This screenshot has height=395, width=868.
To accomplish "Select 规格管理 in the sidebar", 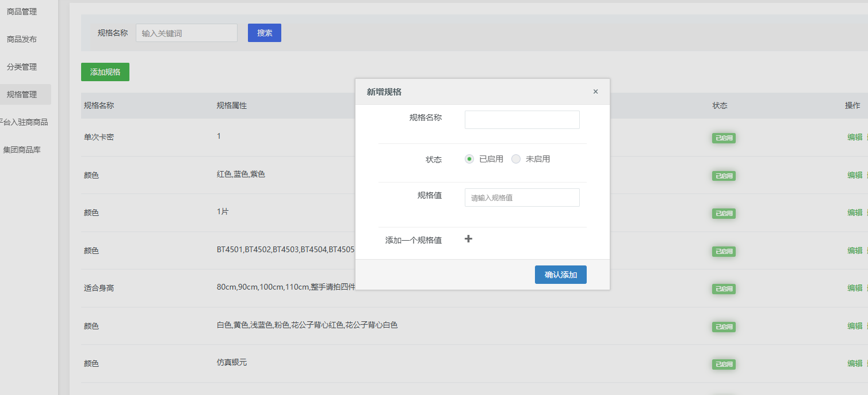I will click(x=22, y=94).
